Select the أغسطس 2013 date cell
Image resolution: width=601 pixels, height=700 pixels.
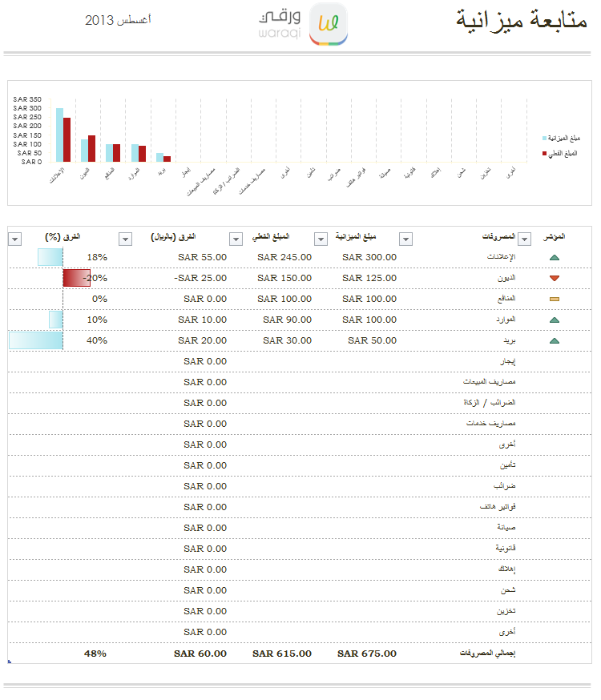[x=119, y=20]
